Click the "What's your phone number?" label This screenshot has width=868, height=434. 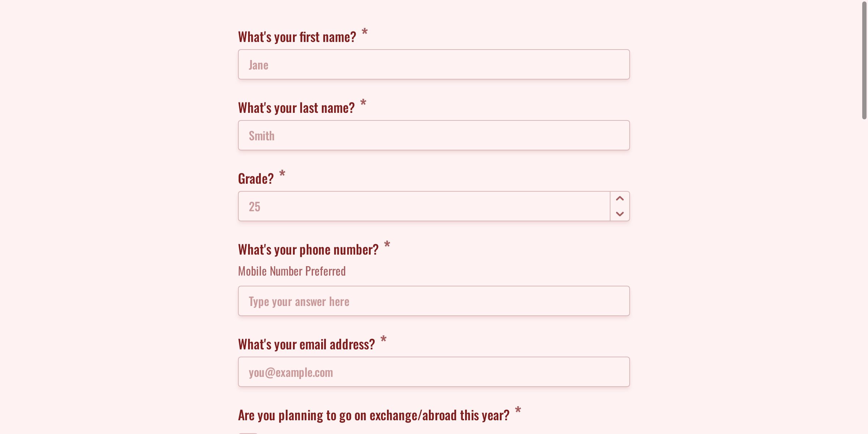click(x=308, y=250)
